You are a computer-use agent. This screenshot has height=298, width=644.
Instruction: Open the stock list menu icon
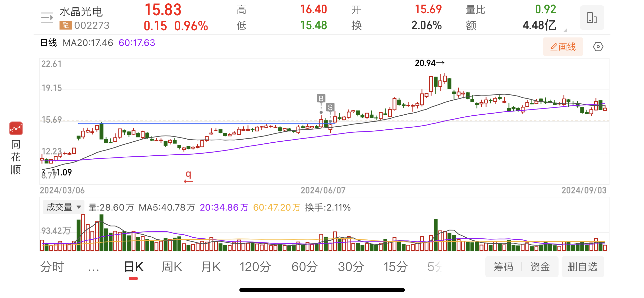tap(47, 18)
